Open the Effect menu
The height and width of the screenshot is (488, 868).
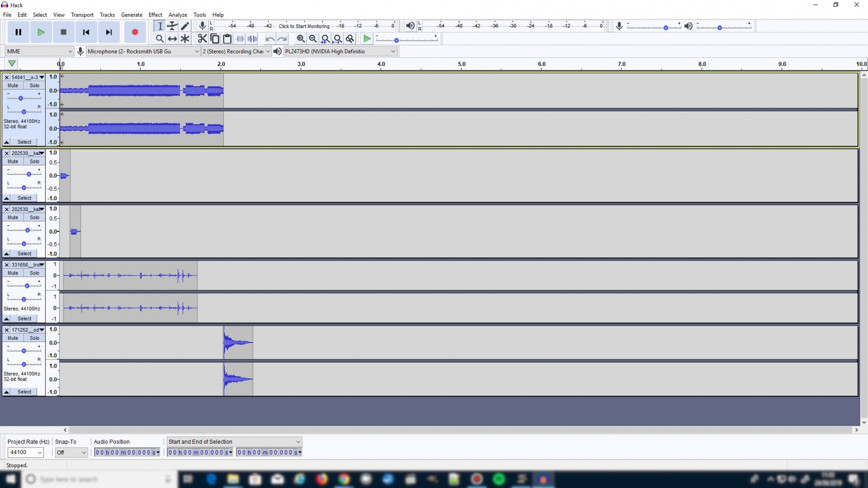(x=155, y=15)
